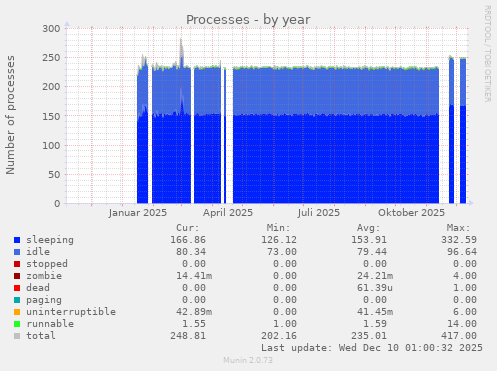Click idle average value 79.44

372,252
